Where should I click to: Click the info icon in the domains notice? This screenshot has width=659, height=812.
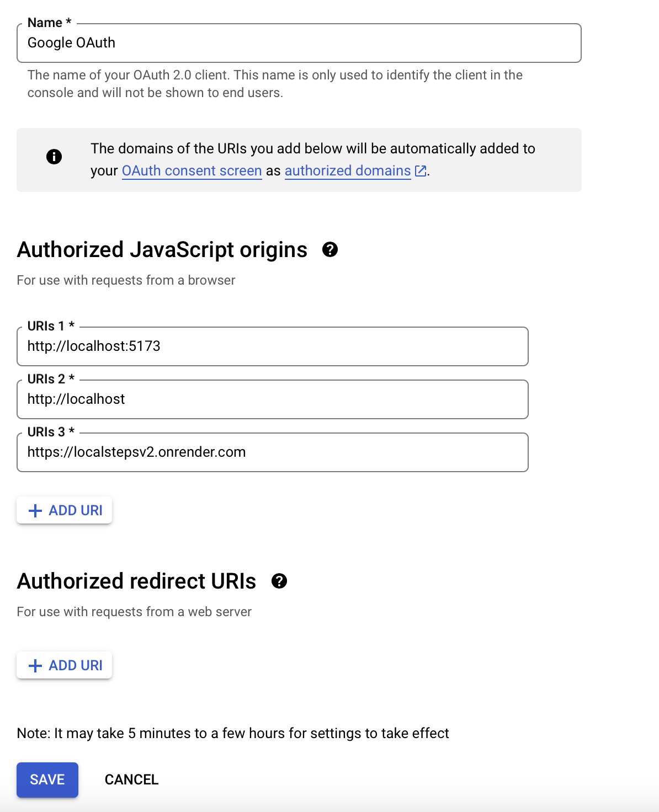click(54, 157)
